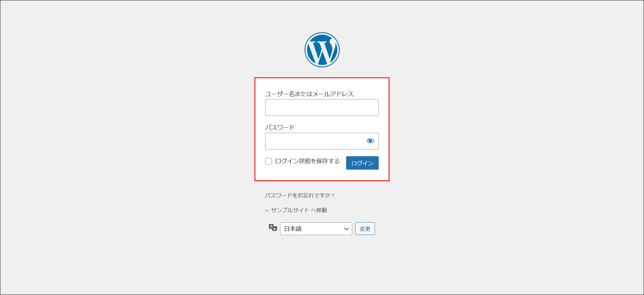Click the language translation icon
Screen dimensions: 644x295
pos(273,228)
